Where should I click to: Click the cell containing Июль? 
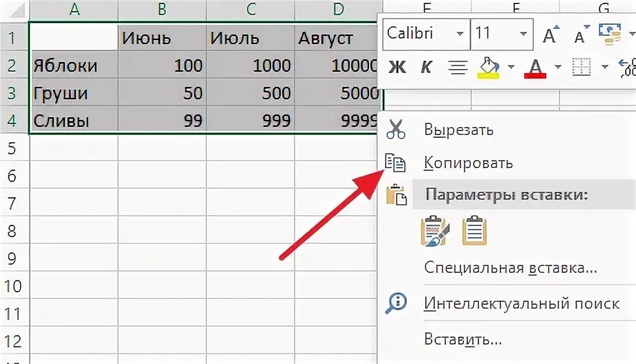click(250, 38)
